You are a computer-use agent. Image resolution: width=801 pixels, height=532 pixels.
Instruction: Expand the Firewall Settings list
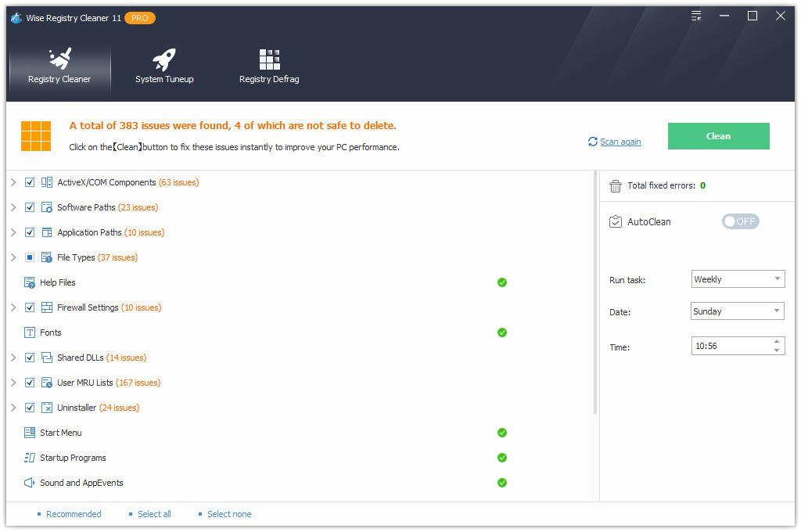[x=13, y=307]
